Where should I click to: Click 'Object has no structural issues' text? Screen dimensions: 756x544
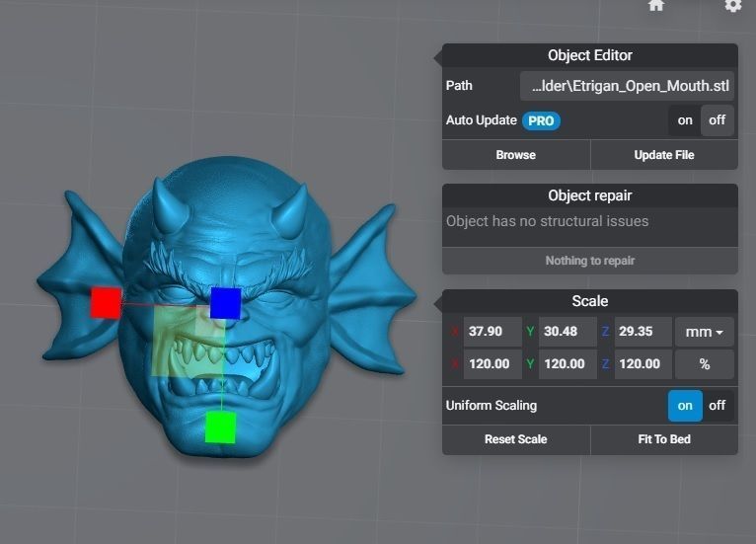tap(547, 221)
